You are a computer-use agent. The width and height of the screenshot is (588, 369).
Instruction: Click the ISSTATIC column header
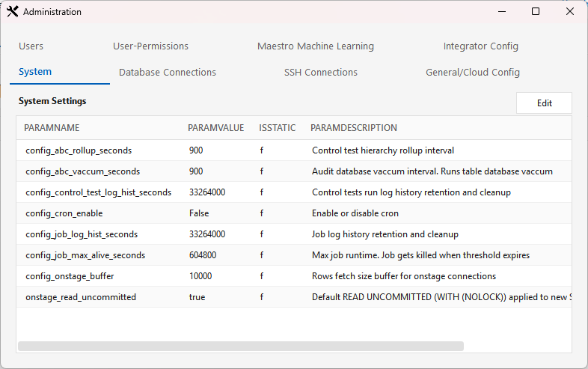tap(277, 128)
